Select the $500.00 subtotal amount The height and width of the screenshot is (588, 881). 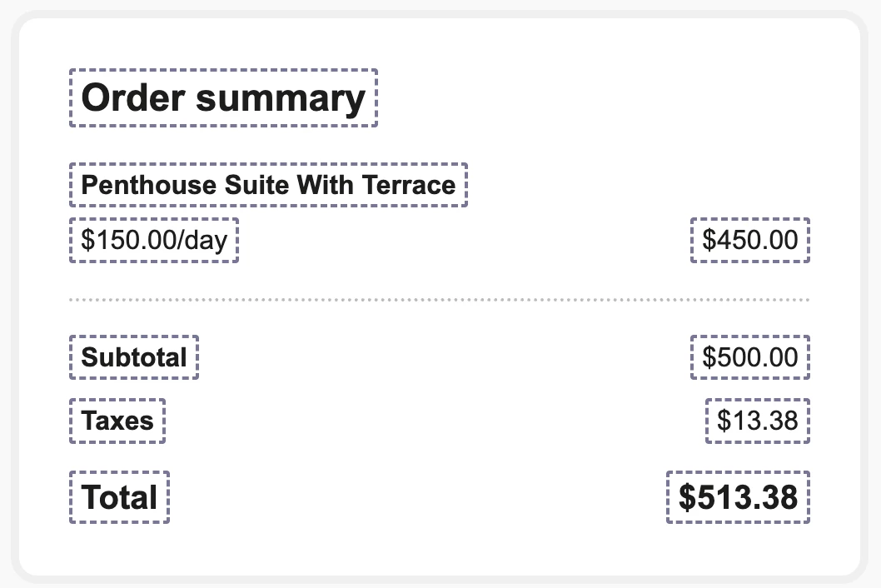(749, 357)
